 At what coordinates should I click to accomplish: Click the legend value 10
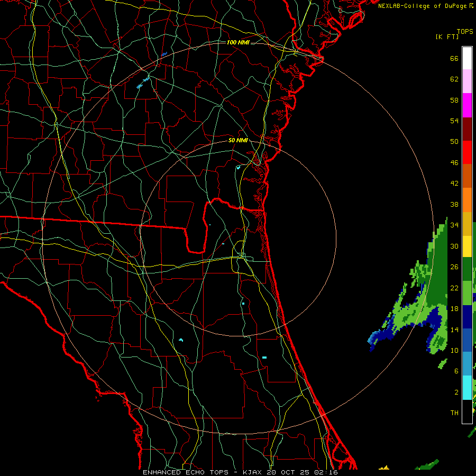point(454,350)
